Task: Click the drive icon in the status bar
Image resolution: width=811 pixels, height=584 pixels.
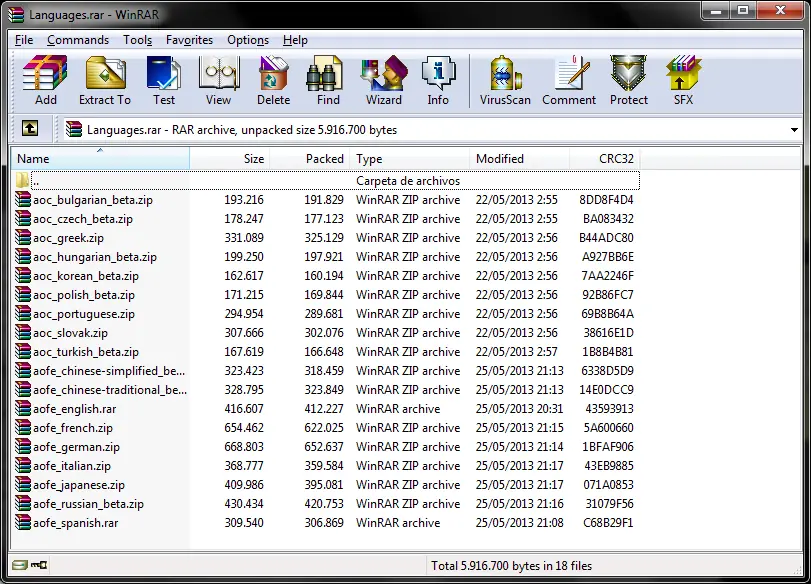Action: [x=20, y=565]
